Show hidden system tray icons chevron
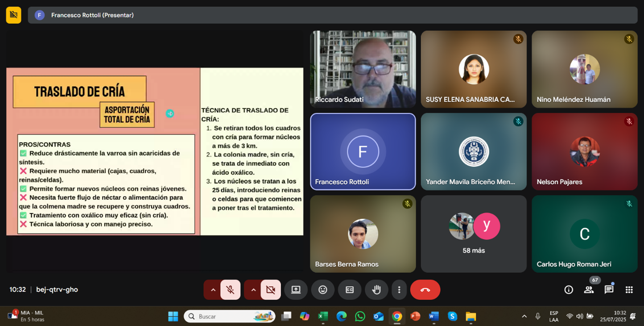 click(524, 316)
